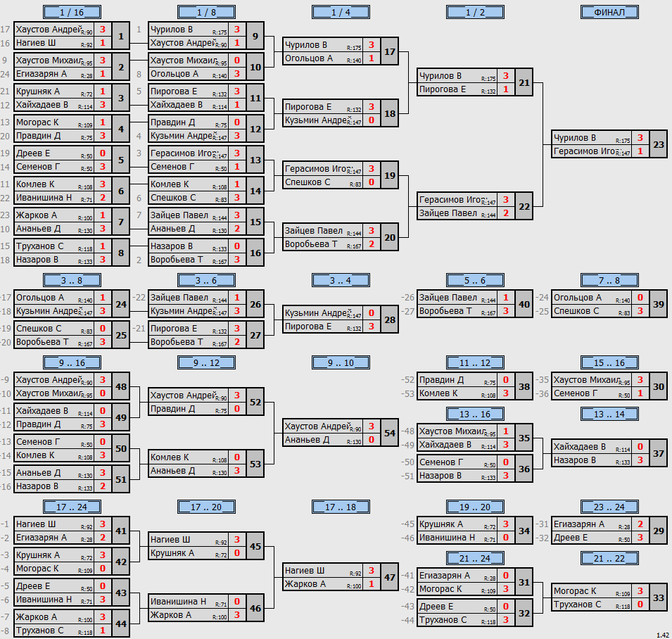Click the "1 / 2" round header
Image resolution: width=672 pixels, height=639 pixels.
pos(475,12)
